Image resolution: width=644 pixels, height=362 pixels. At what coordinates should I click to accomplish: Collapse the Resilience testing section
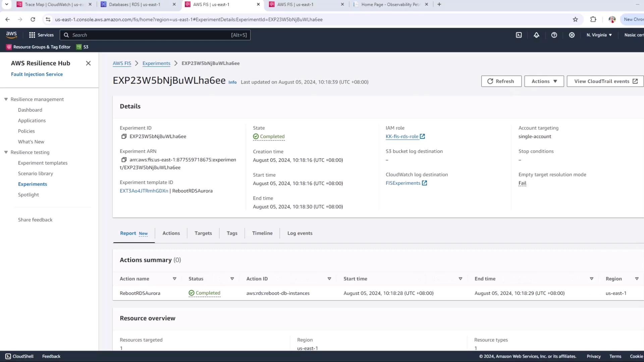(x=6, y=152)
